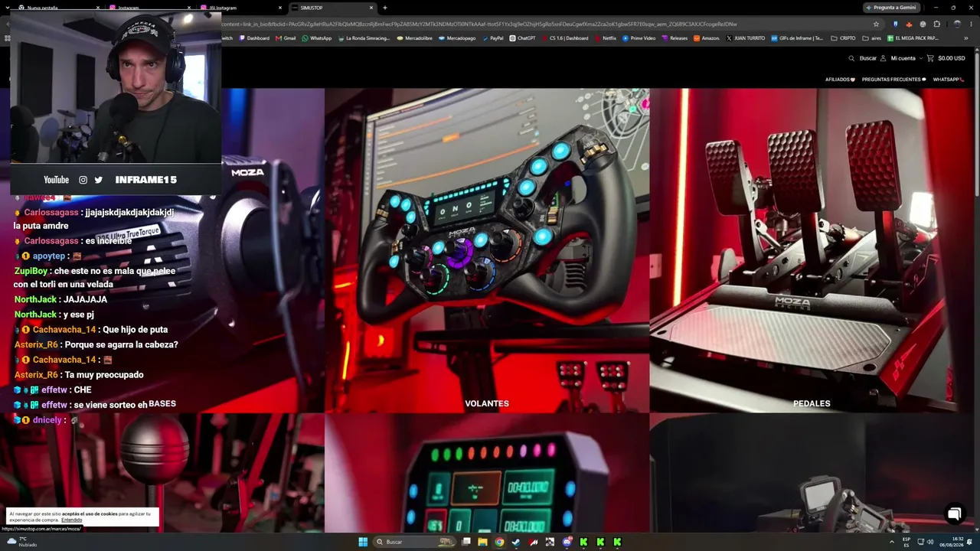This screenshot has width=980, height=551.
Task: Expand the hidden bookmarks overflow chevron
Action: click(x=966, y=37)
